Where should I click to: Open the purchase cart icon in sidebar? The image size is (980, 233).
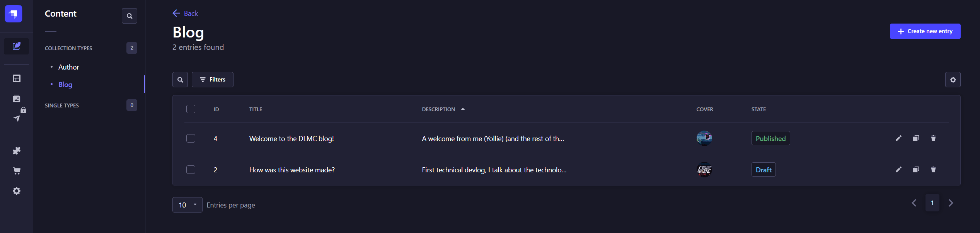pyautogui.click(x=16, y=171)
